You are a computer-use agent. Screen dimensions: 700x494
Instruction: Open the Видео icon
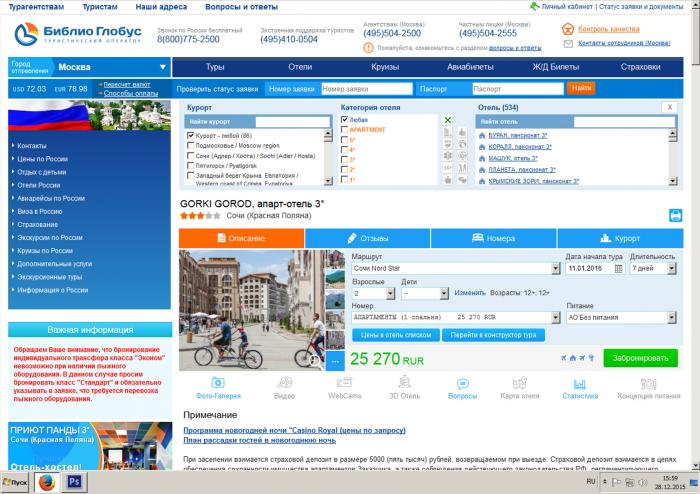[284, 383]
